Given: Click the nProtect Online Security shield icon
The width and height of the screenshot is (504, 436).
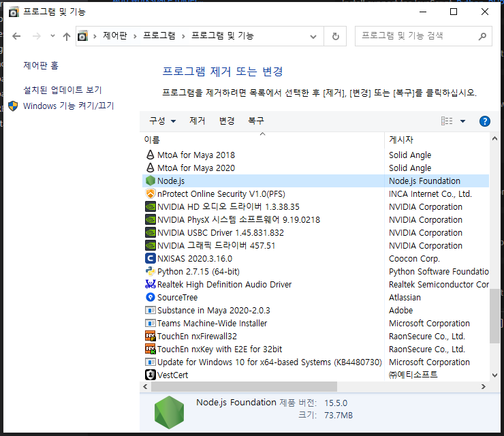Looking at the screenshot, I should coord(150,193).
